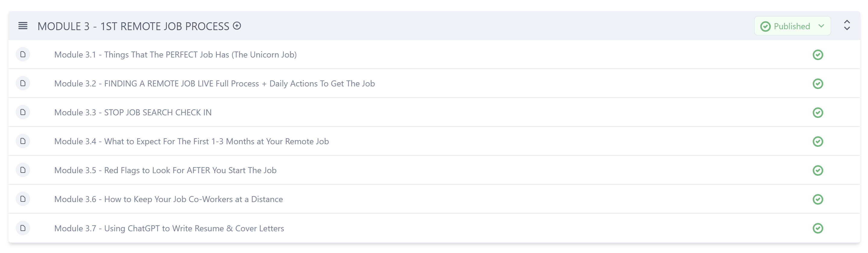Open Module 3.2 Finding A Remote Job lesson
This screenshot has height=253, width=868.
pyautogui.click(x=214, y=83)
